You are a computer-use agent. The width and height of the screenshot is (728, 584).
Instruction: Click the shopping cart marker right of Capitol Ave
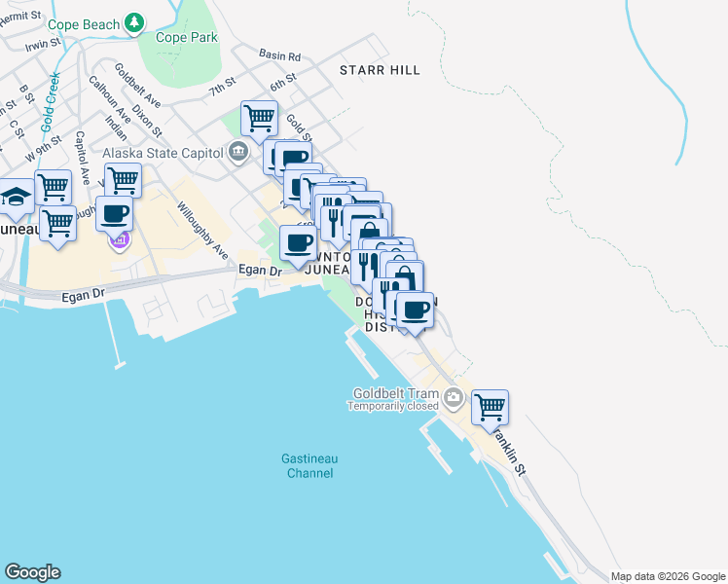pos(123,181)
